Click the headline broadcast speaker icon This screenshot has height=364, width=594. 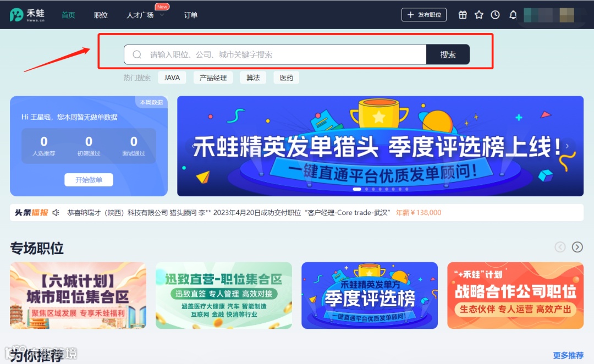(x=56, y=212)
